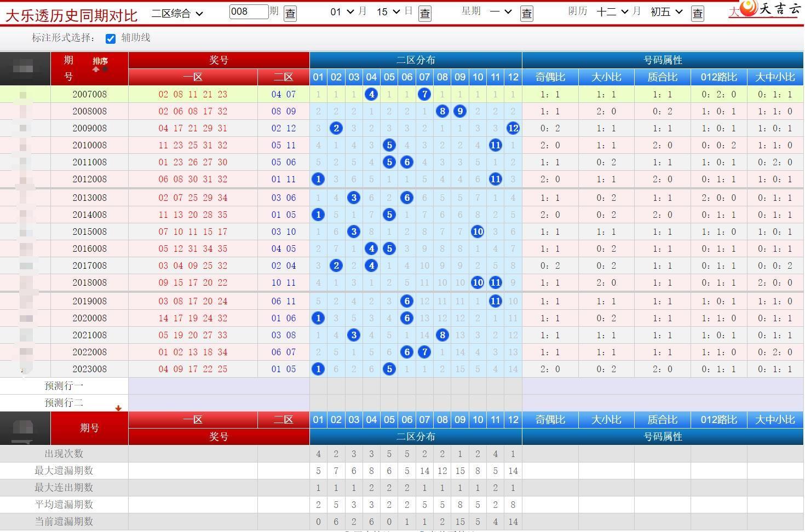Click the 最大连出期数 statistics row label
Screen dimensions: 805x532
click(x=64, y=488)
